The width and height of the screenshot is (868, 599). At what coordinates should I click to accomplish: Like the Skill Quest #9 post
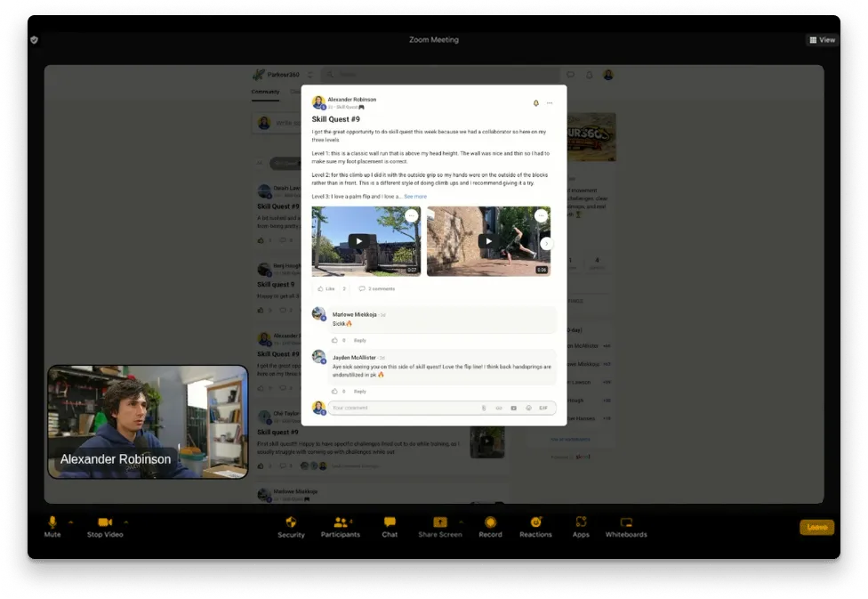[x=326, y=288]
